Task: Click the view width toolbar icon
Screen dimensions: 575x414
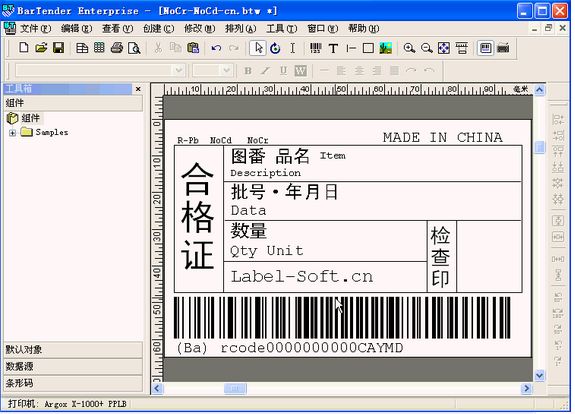Action: (461, 48)
